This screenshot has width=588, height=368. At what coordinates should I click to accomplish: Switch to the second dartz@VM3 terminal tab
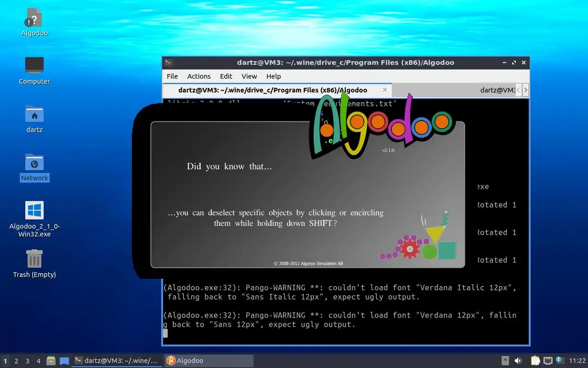point(498,90)
